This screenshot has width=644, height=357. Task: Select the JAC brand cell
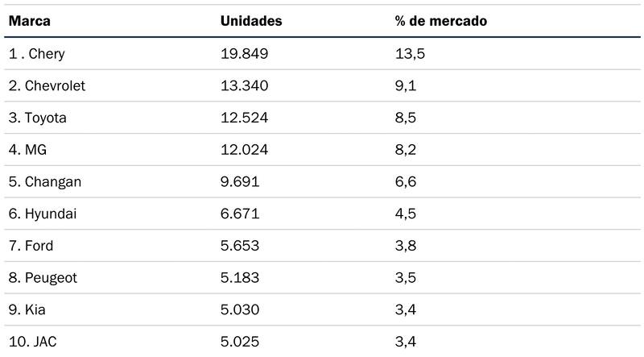[x=33, y=342]
